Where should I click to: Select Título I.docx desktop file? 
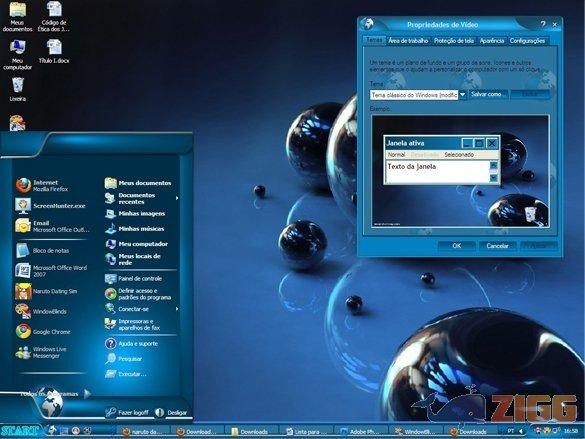point(54,51)
